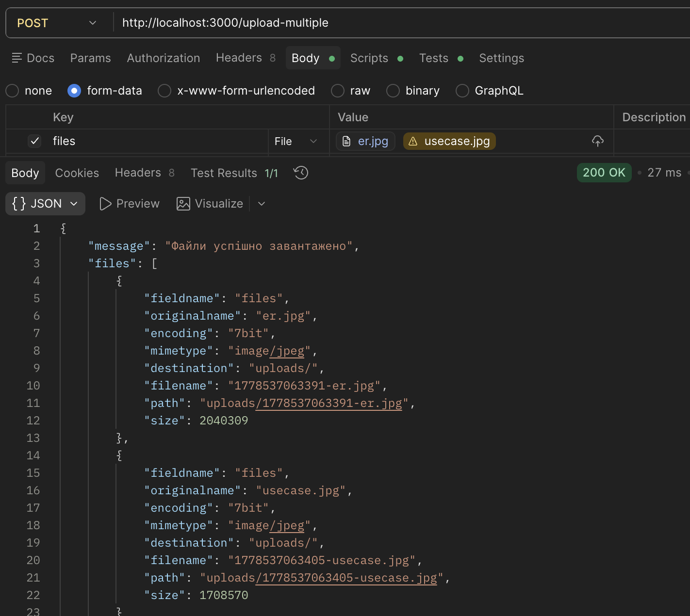Uncheck the files key checkbox
The width and height of the screenshot is (690, 616).
[x=35, y=141]
